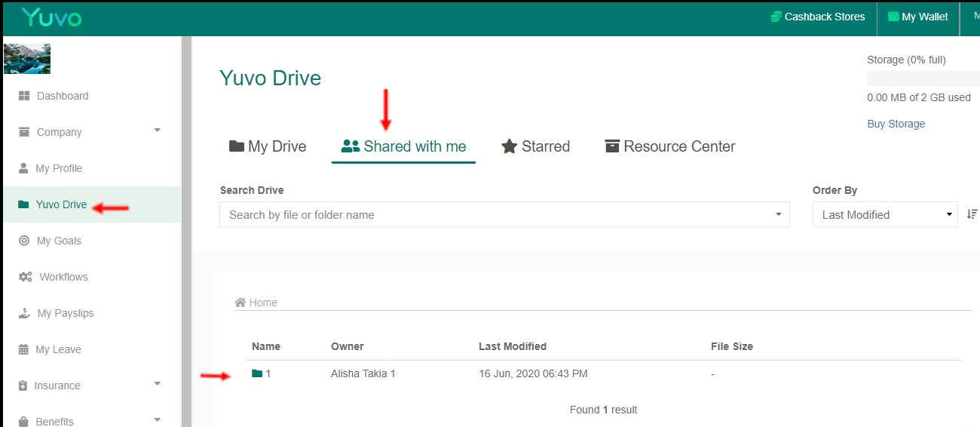980x427 pixels.
Task: Click the Yuvo Drive folder icon
Action: (x=23, y=204)
